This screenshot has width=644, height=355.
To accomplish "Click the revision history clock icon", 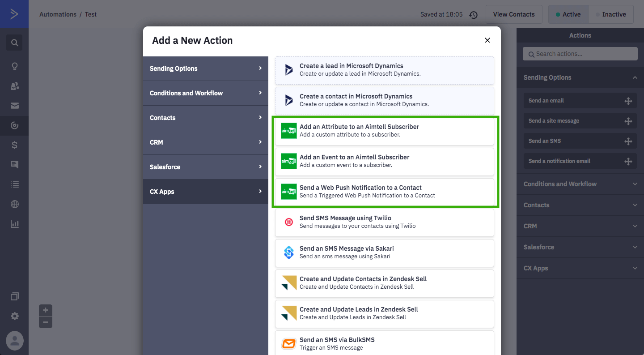I will tap(474, 15).
